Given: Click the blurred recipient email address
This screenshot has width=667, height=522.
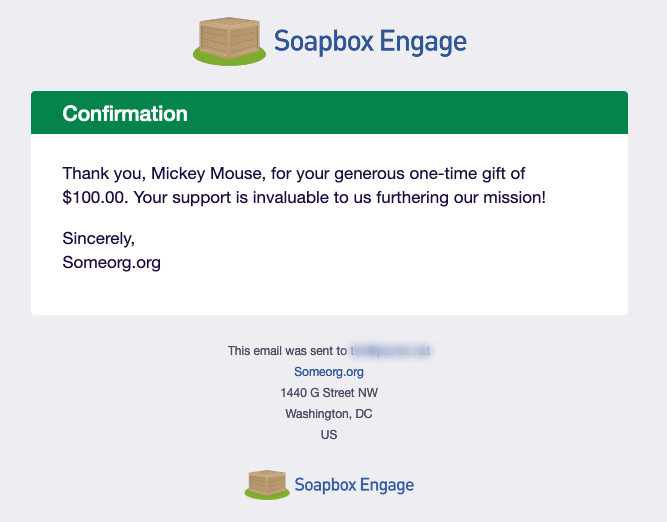Looking at the screenshot, I should tap(390, 351).
